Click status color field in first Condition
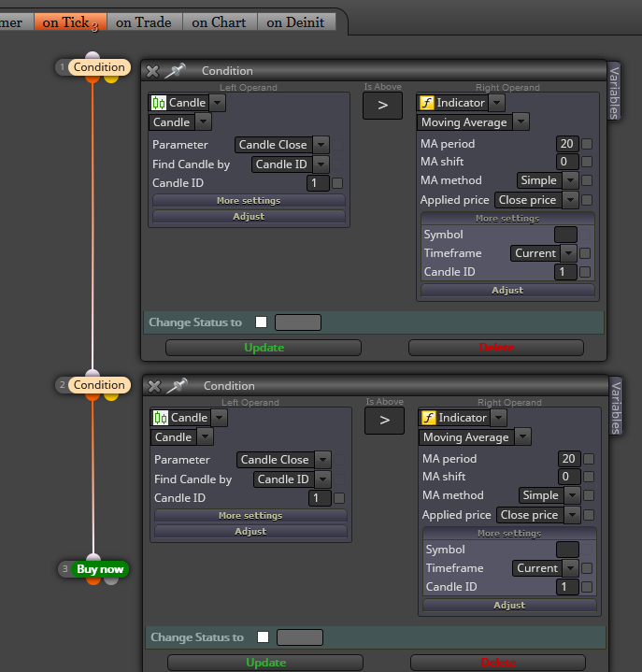This screenshot has width=642, height=672. pos(298,322)
